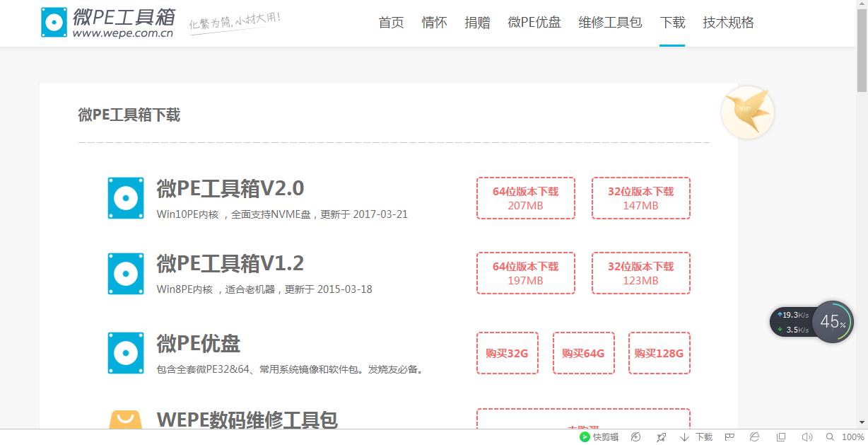Viewport: 868px width, 445px height.
Task: Click the disc icon beside 微PE工具箱V1.2
Action: [x=126, y=273]
